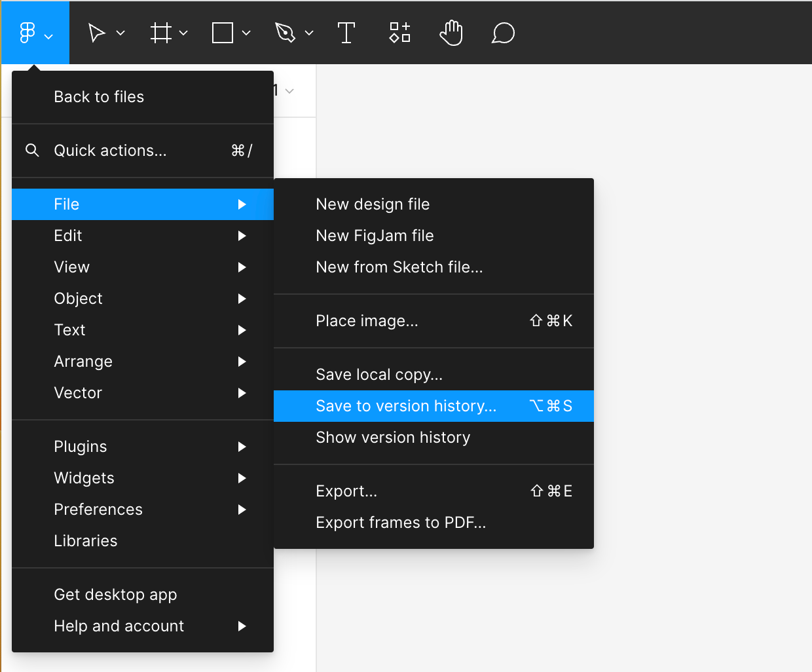Select Export frames to PDF
The width and height of the screenshot is (812, 672).
coord(401,523)
